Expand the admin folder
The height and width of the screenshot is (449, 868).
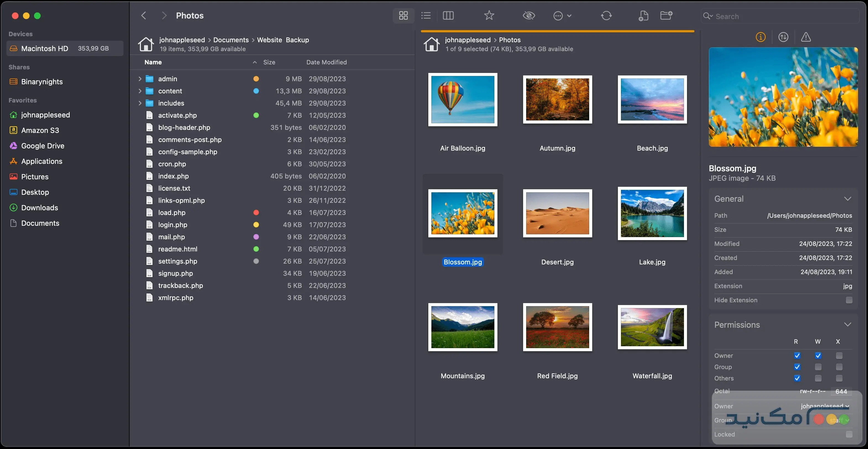(x=140, y=79)
